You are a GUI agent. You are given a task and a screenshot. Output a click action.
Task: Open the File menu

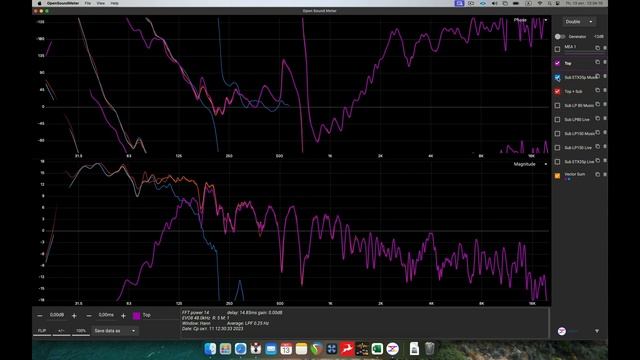coord(88,3)
